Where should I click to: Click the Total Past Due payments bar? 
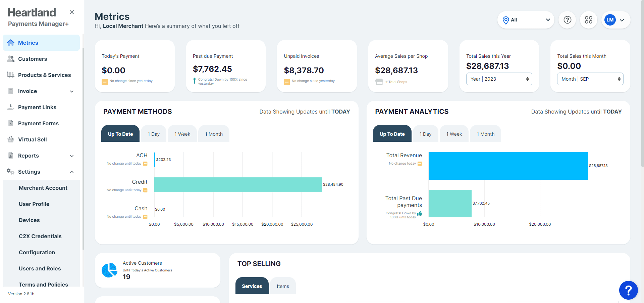(x=450, y=204)
